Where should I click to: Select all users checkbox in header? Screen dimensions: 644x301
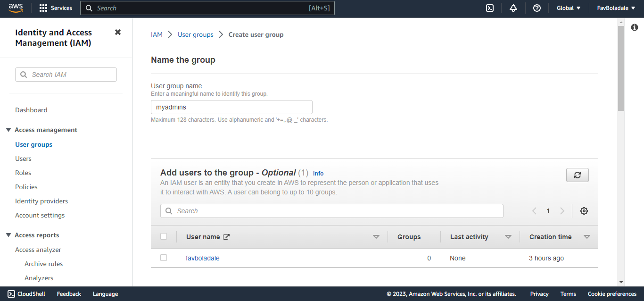point(164,236)
